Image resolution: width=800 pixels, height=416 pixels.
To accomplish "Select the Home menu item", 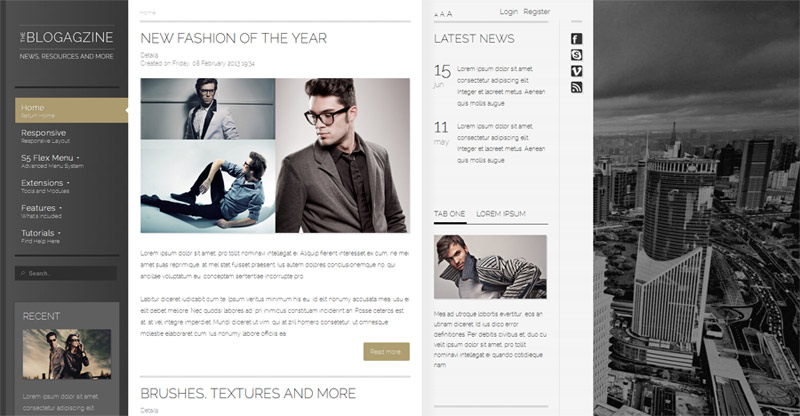I will pyautogui.click(x=71, y=110).
